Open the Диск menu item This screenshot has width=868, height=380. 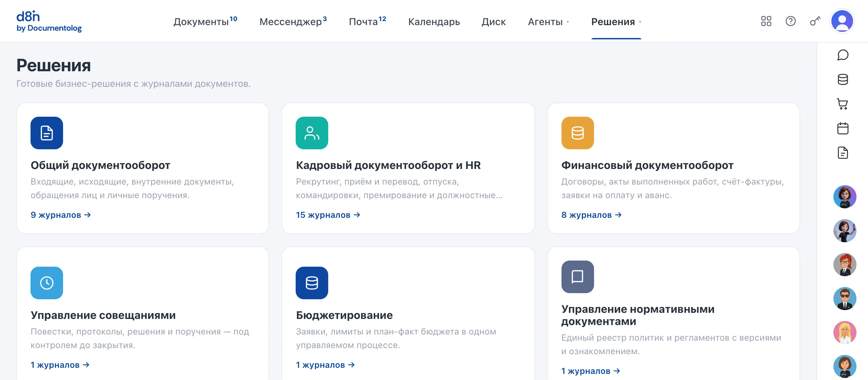coord(494,22)
